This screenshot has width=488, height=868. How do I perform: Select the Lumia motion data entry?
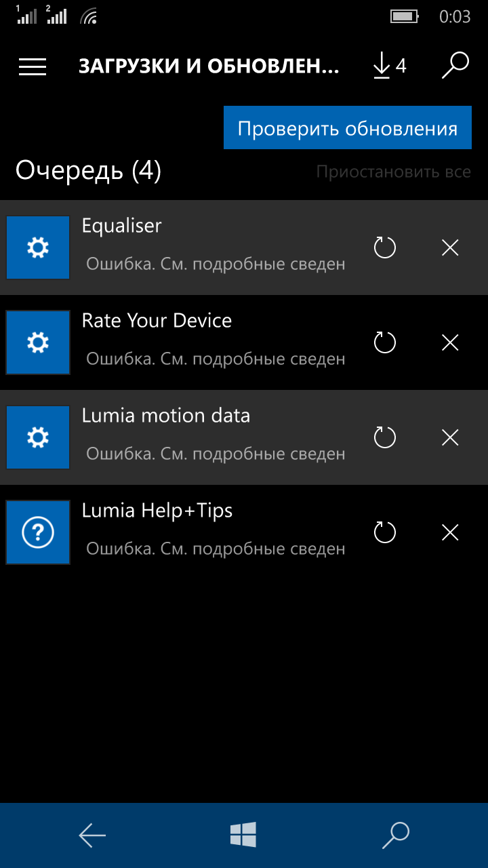pyautogui.click(x=166, y=416)
